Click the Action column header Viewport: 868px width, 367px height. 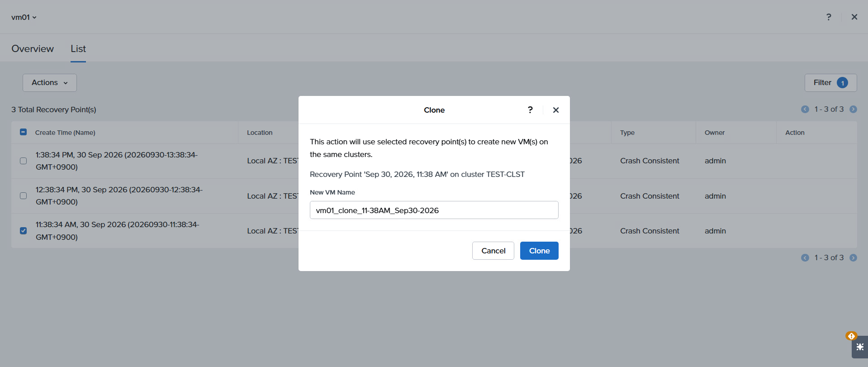pos(795,133)
